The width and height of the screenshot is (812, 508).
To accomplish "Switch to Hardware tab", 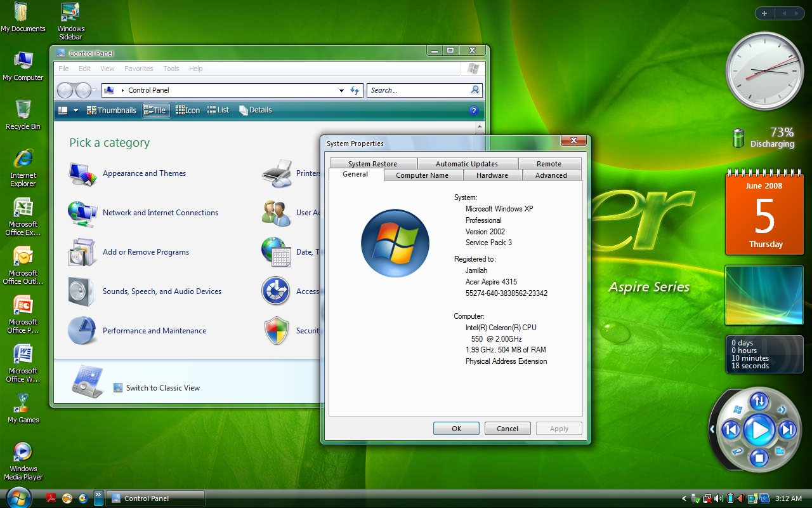I will point(492,175).
